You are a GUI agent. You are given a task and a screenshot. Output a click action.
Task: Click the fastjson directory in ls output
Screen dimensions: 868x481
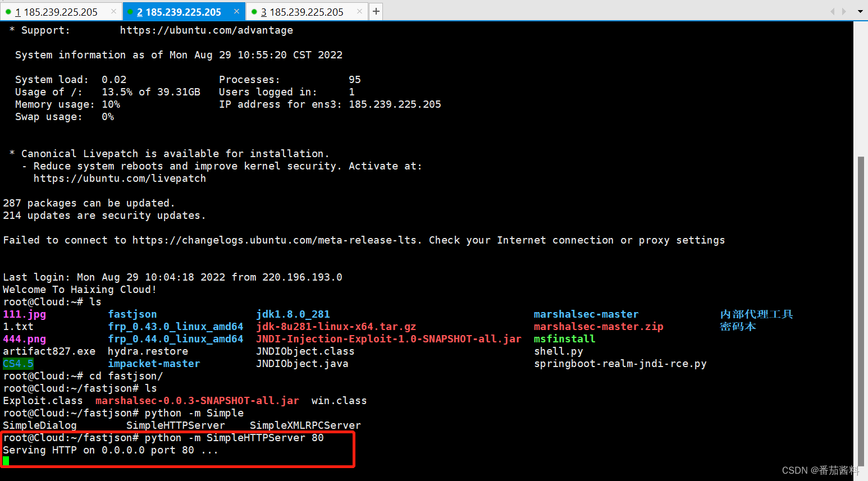click(133, 314)
